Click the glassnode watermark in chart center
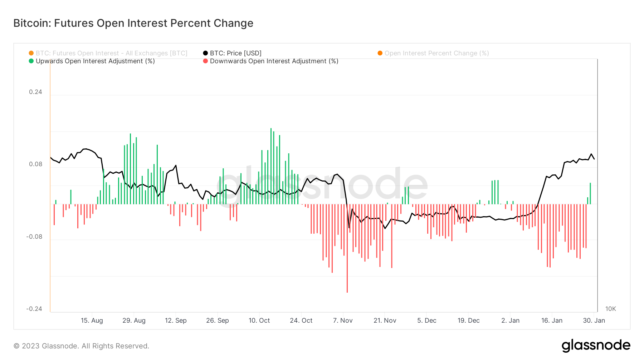644x362 pixels. click(322, 186)
